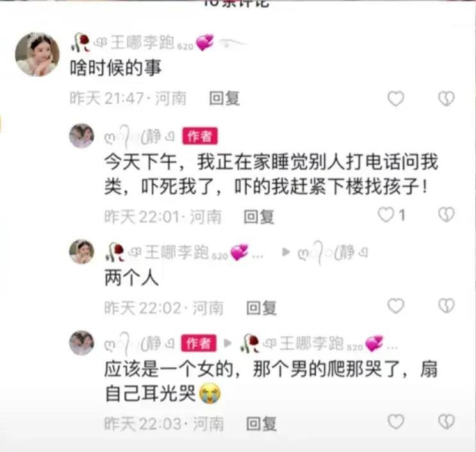Open author username 静 with 作者 badge at 22:01
The image size is (476, 452).
tap(140, 136)
